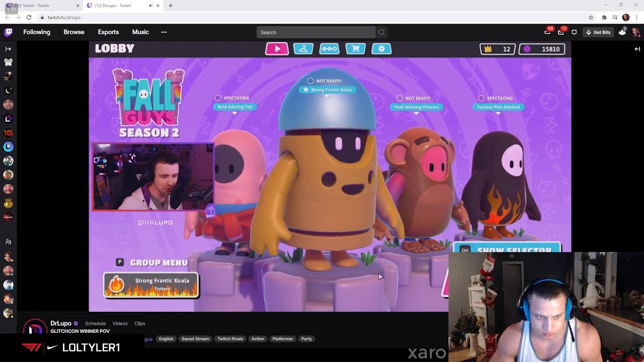Toggle ready circle for Bold Adoring Yeti
Screen dimensions: 644x362
pyautogui.click(x=218, y=98)
